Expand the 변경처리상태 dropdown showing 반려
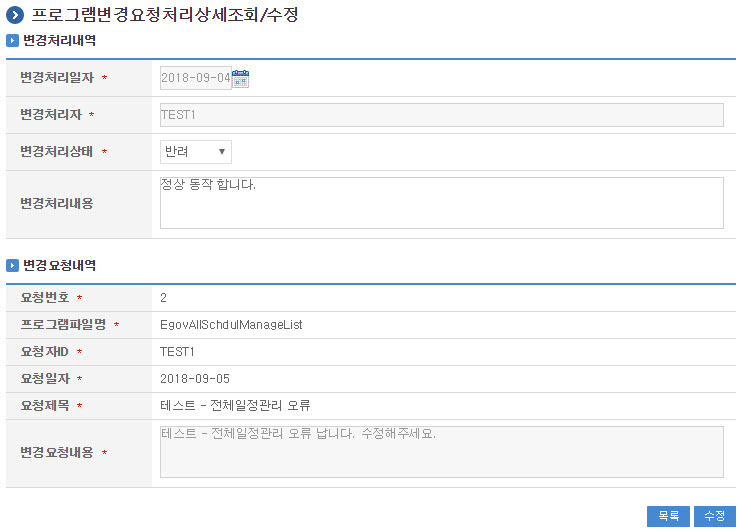The image size is (742, 532). click(x=196, y=152)
